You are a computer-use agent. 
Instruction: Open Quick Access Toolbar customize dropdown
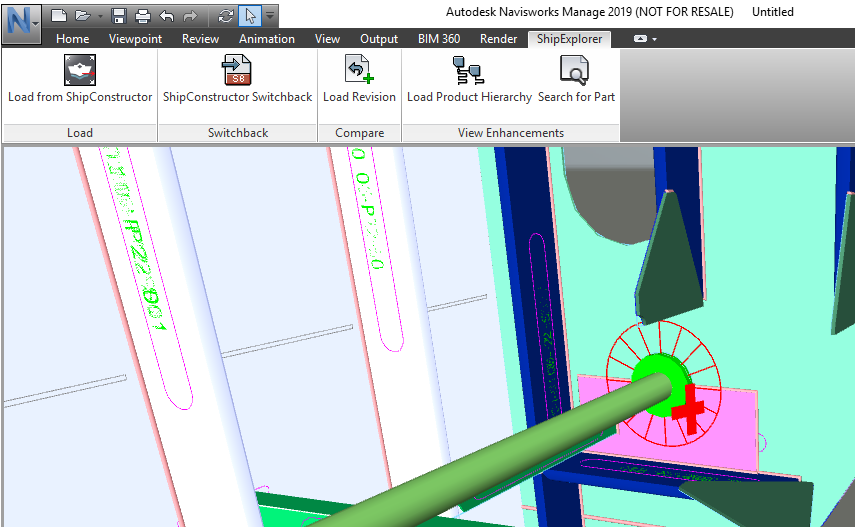(x=270, y=15)
